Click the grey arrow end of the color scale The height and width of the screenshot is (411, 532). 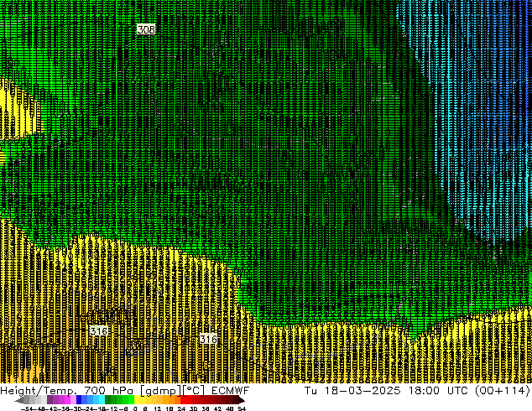click(x=19, y=401)
